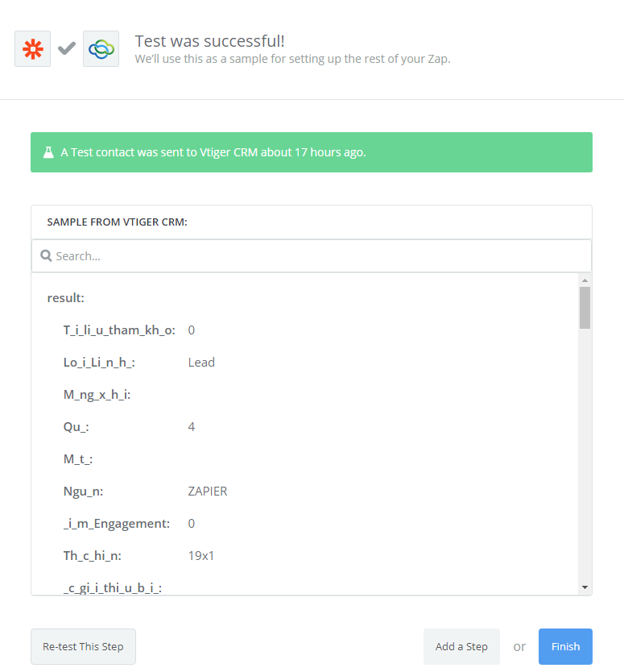
Task: Click the magnifying glass search icon
Action: pos(46,256)
